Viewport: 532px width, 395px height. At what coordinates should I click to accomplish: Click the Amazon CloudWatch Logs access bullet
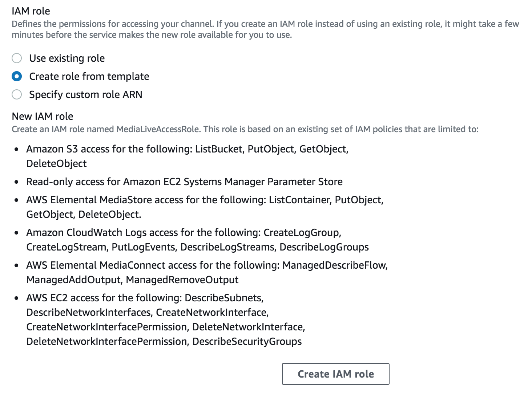click(197, 240)
